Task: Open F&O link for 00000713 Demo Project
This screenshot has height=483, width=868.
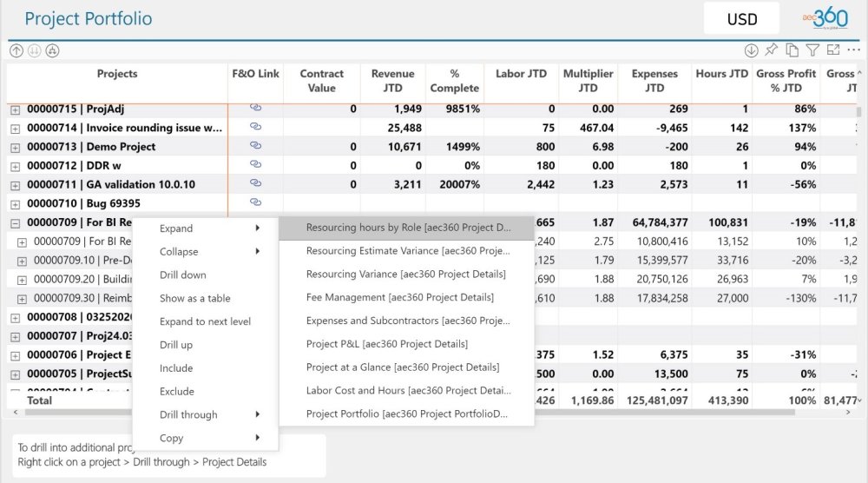Action: coord(255,146)
